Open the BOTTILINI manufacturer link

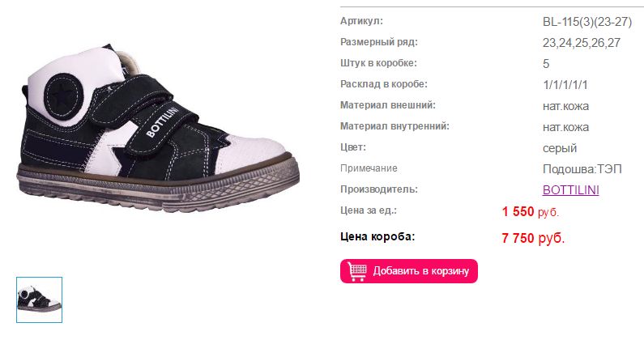click(x=570, y=190)
